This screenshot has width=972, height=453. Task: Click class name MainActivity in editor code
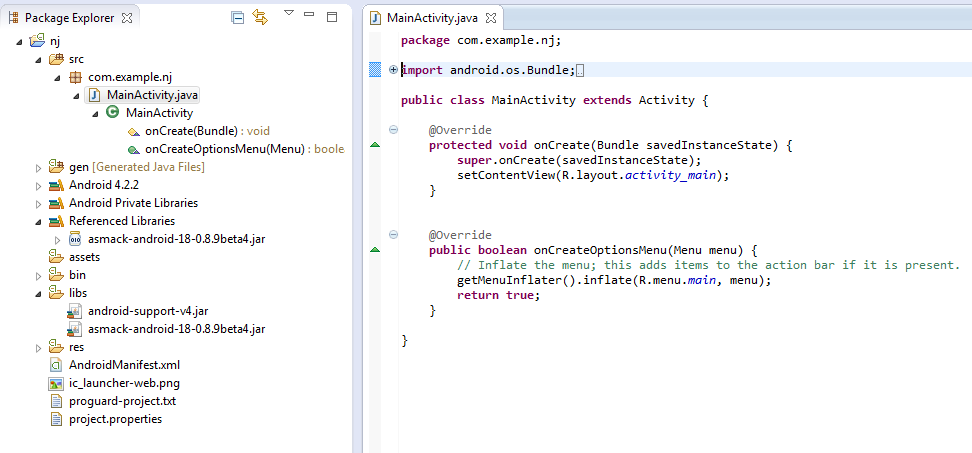(x=533, y=100)
